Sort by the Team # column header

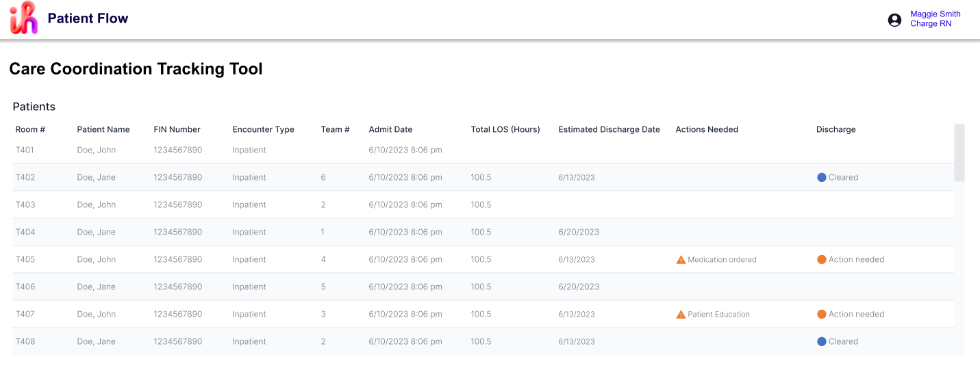coord(336,129)
